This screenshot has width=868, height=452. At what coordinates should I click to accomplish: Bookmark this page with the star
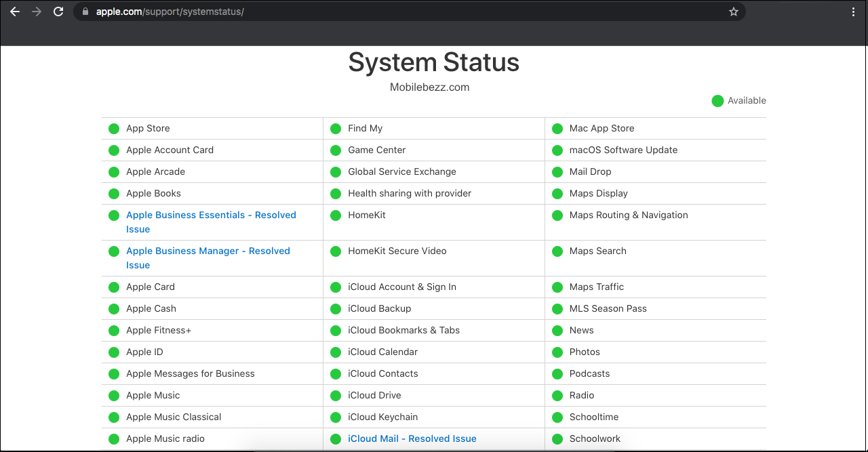pyautogui.click(x=734, y=12)
